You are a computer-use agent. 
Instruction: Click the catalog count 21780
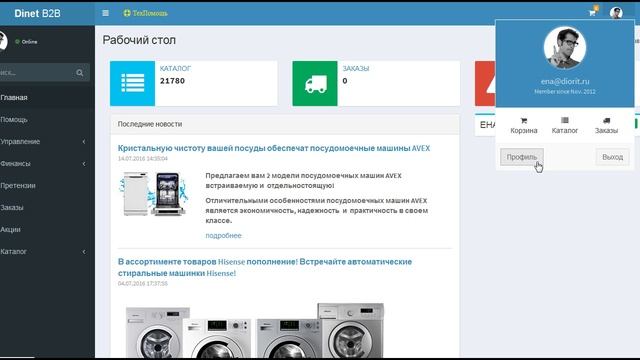pos(172,81)
